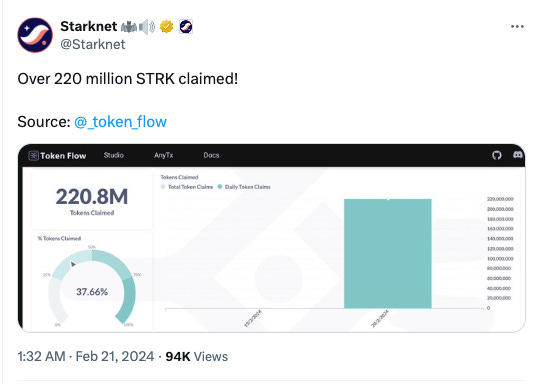Toggle the Daily Token Claims legend item
Image resolution: width=541 pixels, height=384 pixels.
[x=244, y=187]
